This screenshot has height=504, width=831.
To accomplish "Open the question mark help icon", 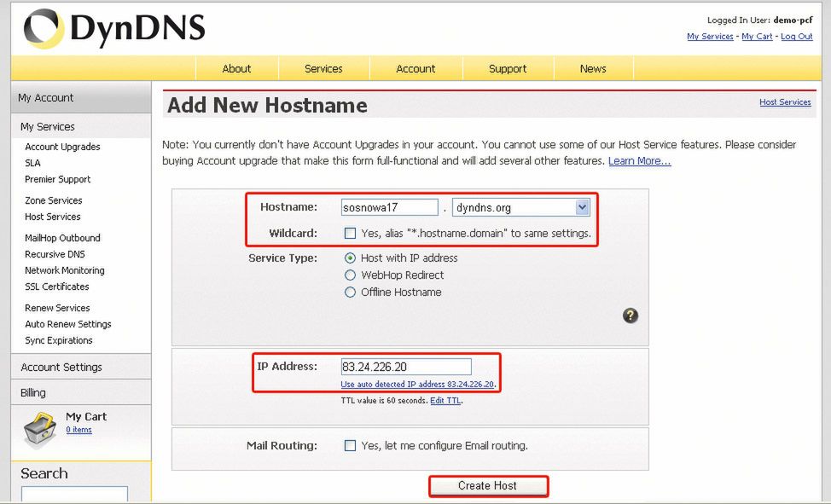I will tap(631, 316).
